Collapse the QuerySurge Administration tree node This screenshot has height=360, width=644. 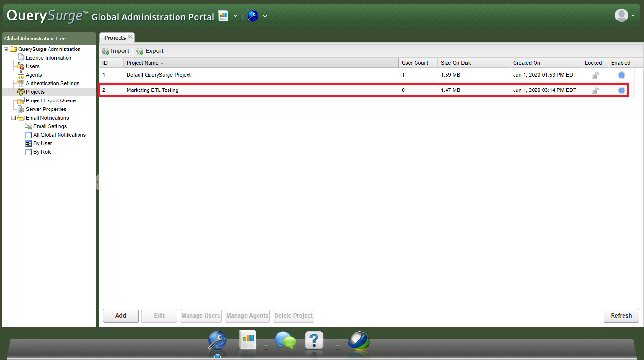pos(6,49)
